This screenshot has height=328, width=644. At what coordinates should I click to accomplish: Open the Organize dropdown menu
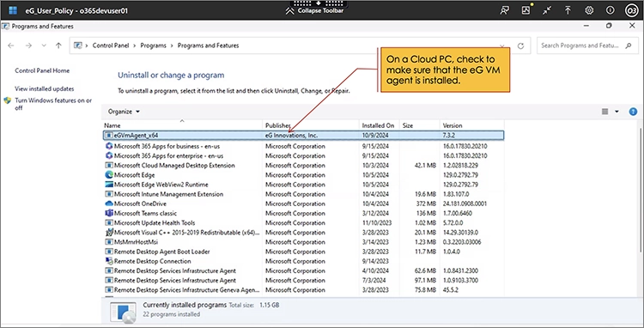pyautogui.click(x=124, y=112)
